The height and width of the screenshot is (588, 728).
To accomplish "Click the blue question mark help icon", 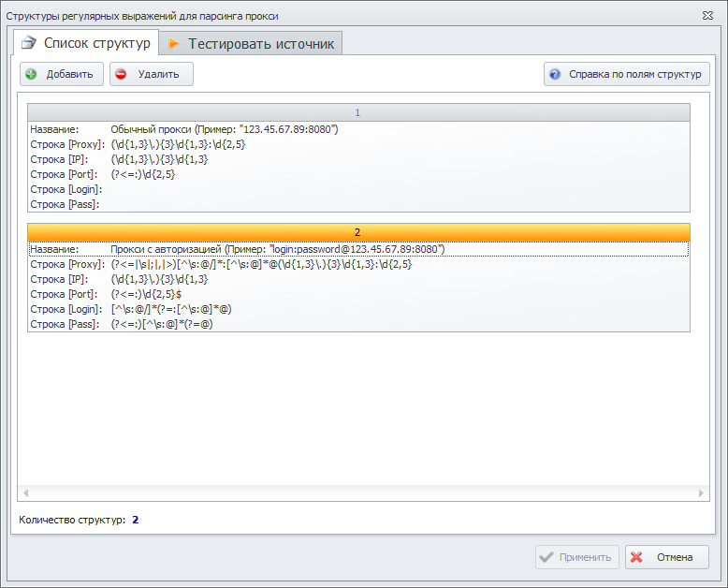I will (555, 74).
